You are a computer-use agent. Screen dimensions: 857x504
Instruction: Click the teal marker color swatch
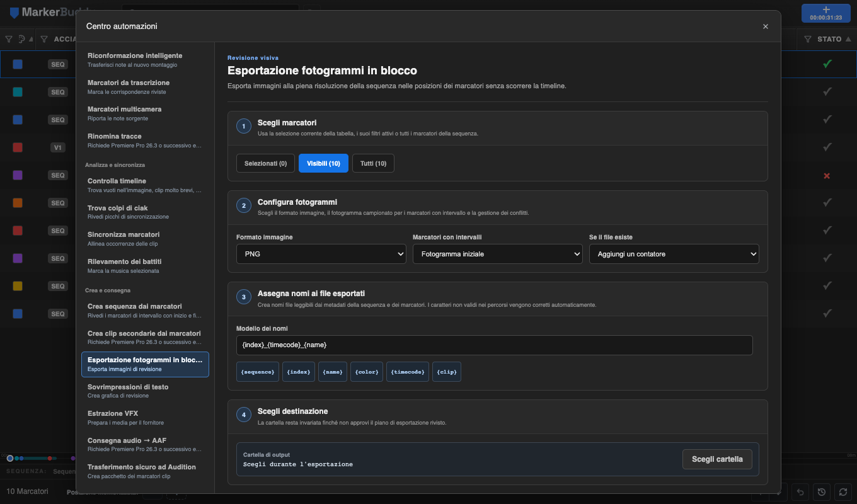18,92
